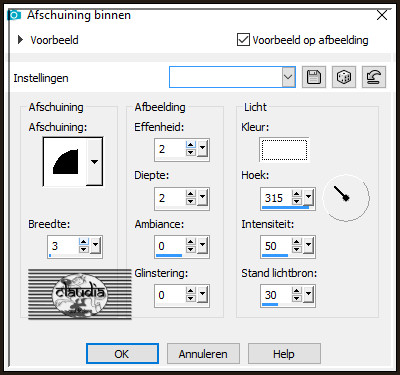
Task: Decrease Ambiance with the down arrow
Action: pyautogui.click(x=191, y=249)
